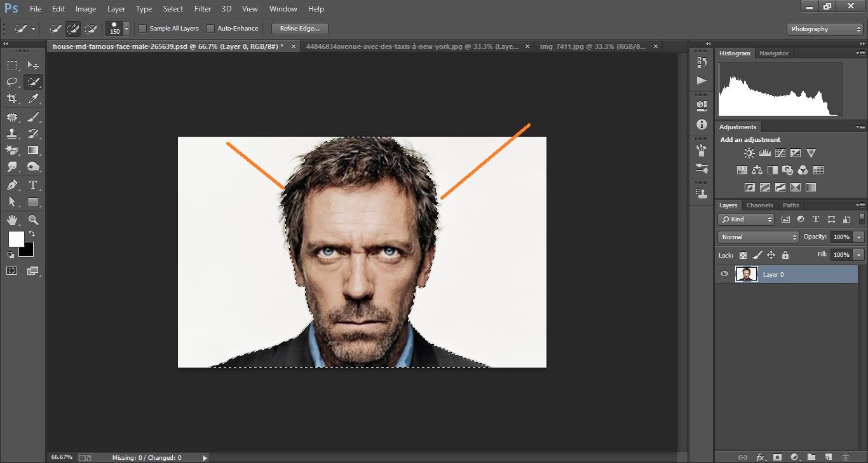Select the Crop tool
The width and height of the screenshot is (868, 463).
(x=13, y=99)
